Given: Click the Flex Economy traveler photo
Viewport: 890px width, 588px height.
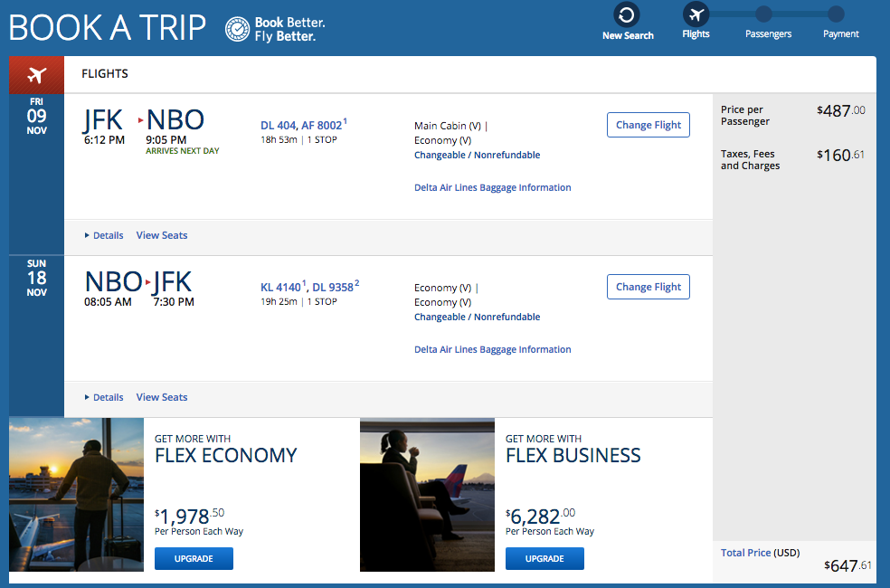Looking at the screenshot, I should coord(76,494).
